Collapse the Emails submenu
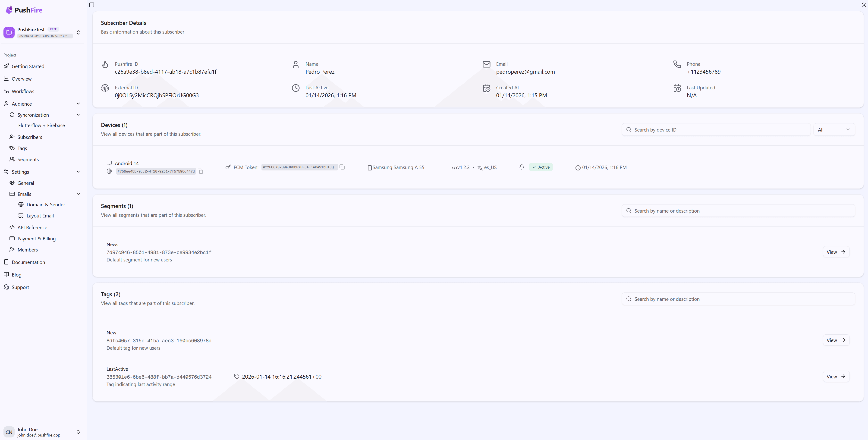This screenshot has height=440, width=868. [78, 194]
